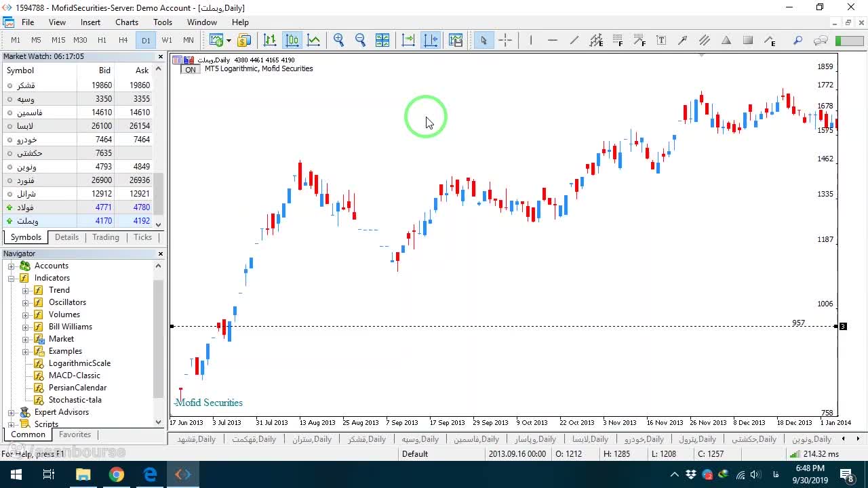
Task: Open new chart dropdown arrow
Action: pyautogui.click(x=229, y=40)
